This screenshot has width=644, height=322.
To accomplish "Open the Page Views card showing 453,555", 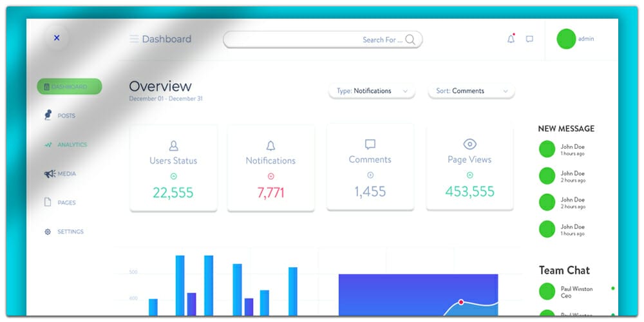I will (x=470, y=167).
